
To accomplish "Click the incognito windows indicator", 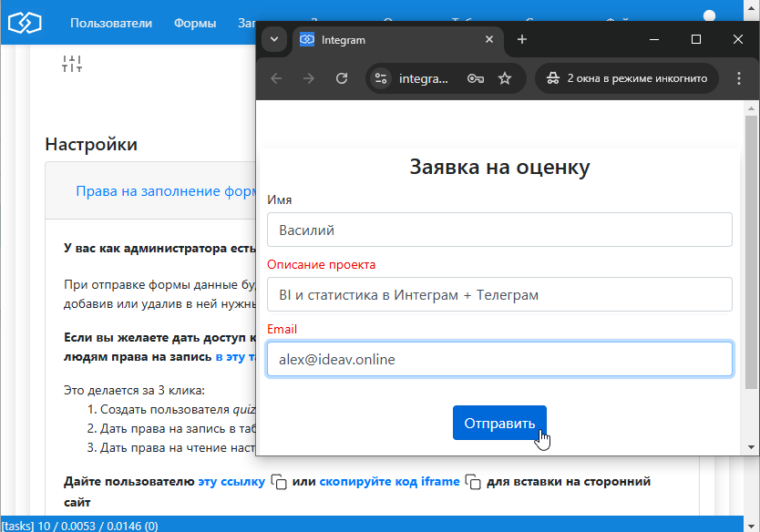I will 627,78.
